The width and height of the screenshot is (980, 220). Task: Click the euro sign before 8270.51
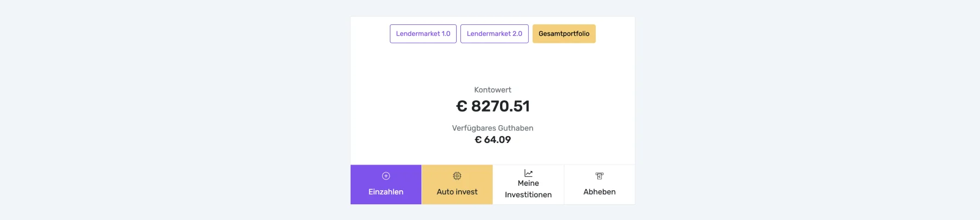[x=461, y=106]
